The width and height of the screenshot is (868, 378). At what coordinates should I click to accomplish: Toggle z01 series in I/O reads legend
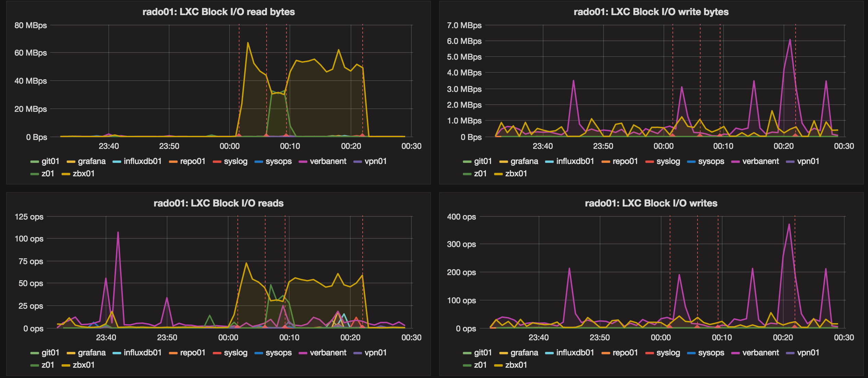[x=48, y=365]
